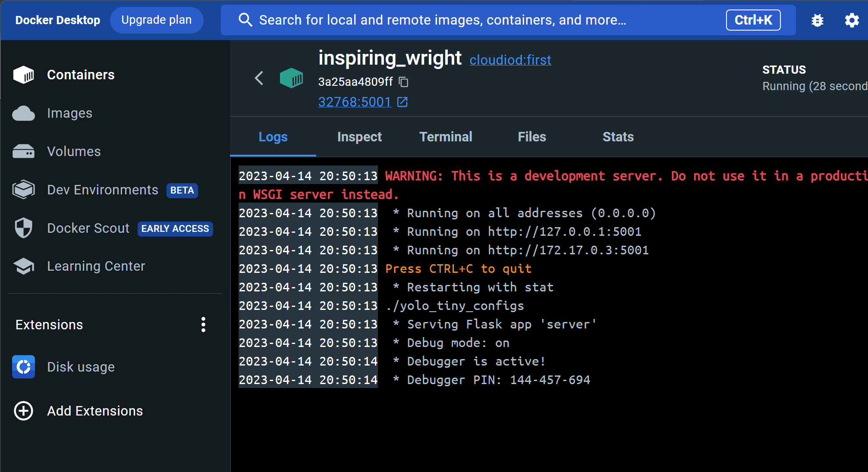Launch Disk usage extension icon
868x472 pixels.
click(x=24, y=367)
